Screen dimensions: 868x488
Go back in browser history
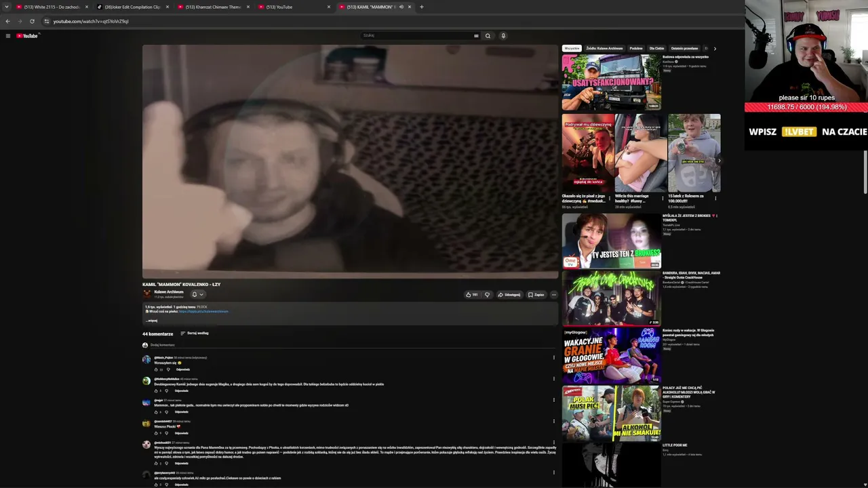(x=7, y=21)
